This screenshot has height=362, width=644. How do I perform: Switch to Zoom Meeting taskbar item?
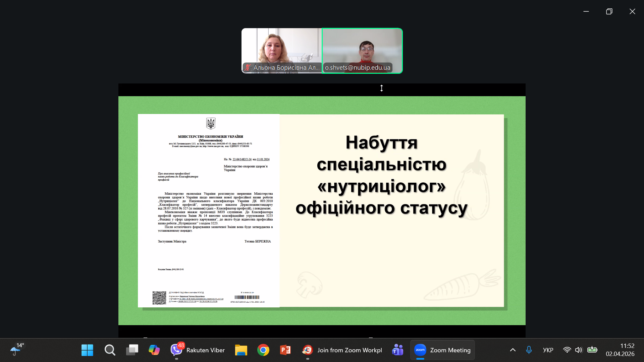point(442,350)
